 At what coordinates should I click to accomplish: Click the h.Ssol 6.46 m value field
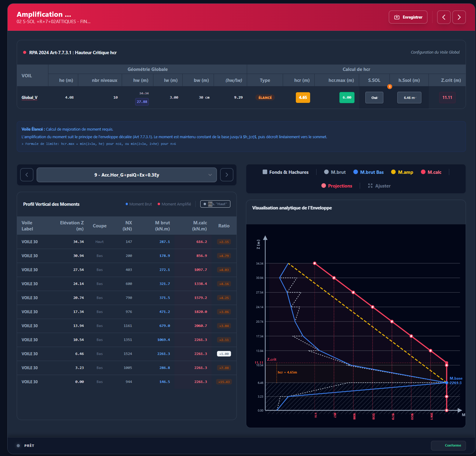(x=409, y=97)
